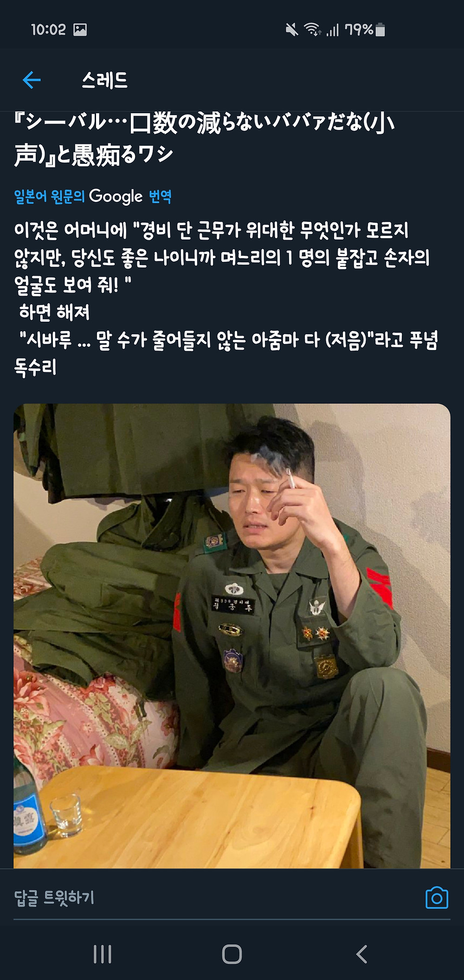This screenshot has width=464, height=980.
Task: Tap the muted sound icon in status bar
Action: tap(292, 30)
